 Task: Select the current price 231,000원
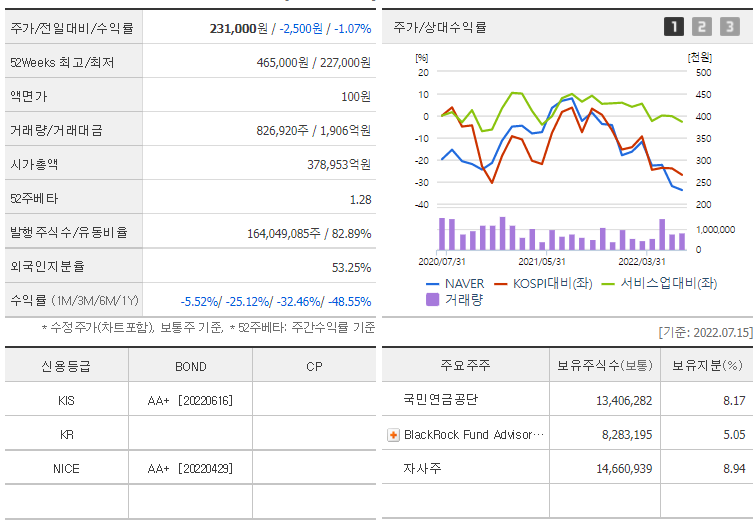click(x=238, y=29)
